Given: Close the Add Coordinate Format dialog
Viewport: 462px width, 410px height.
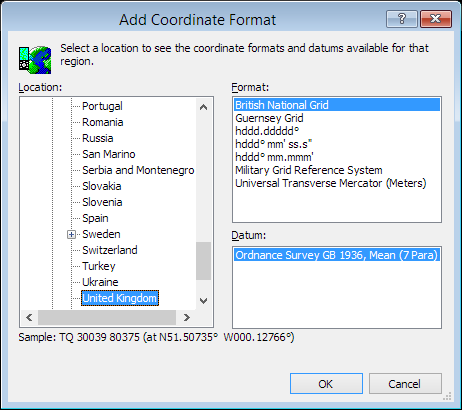Looking at the screenshot, I should [436, 19].
